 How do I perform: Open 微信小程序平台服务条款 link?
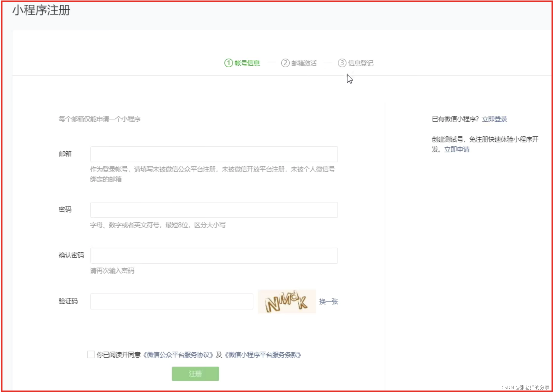click(263, 355)
